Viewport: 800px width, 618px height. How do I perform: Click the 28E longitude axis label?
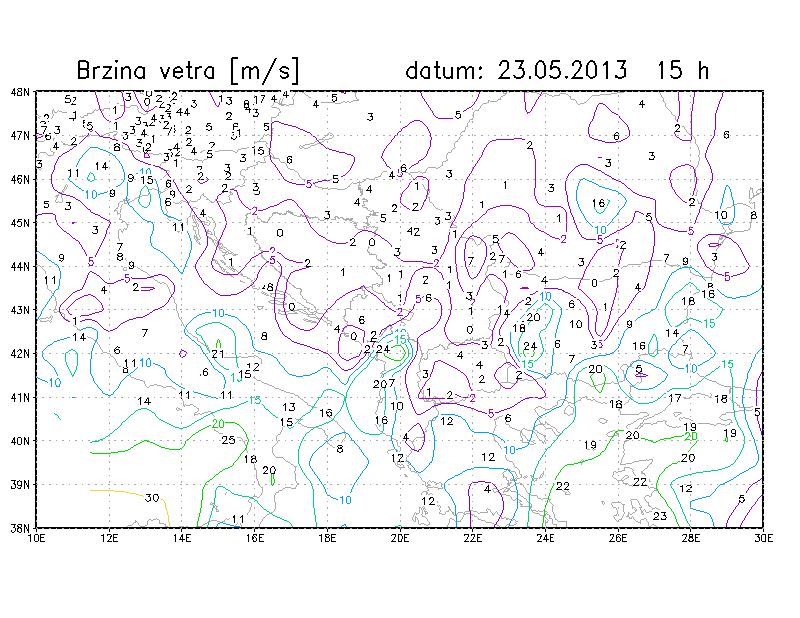pos(691,538)
